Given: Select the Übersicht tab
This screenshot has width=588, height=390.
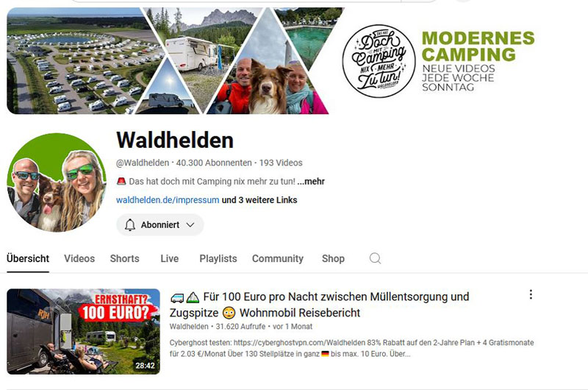Looking at the screenshot, I should (28, 258).
